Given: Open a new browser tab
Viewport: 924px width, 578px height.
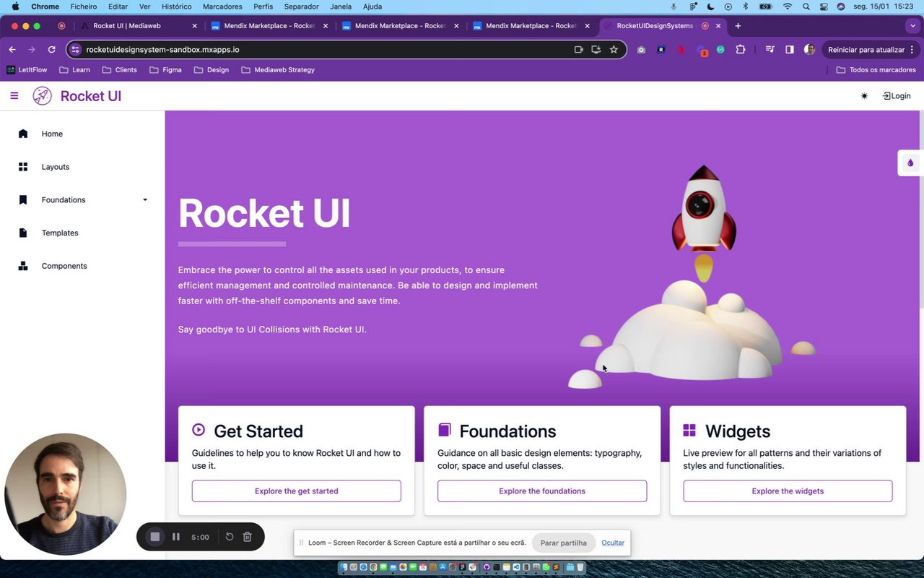Looking at the screenshot, I should pyautogui.click(x=738, y=26).
